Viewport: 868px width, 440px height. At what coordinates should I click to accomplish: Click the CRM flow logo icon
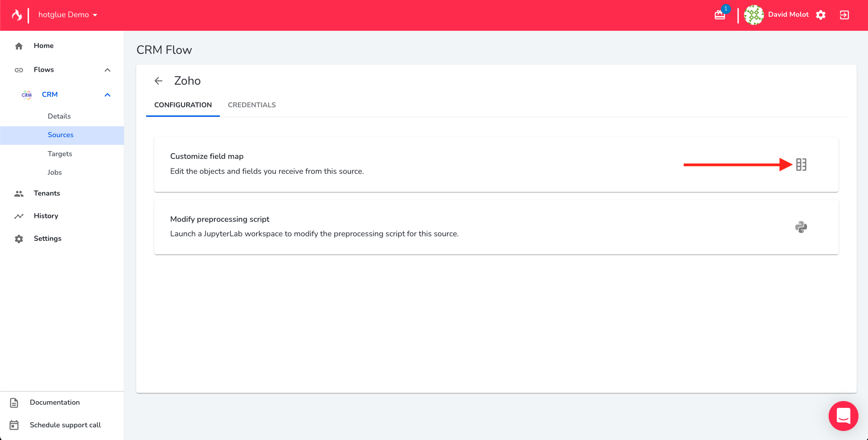pos(27,95)
